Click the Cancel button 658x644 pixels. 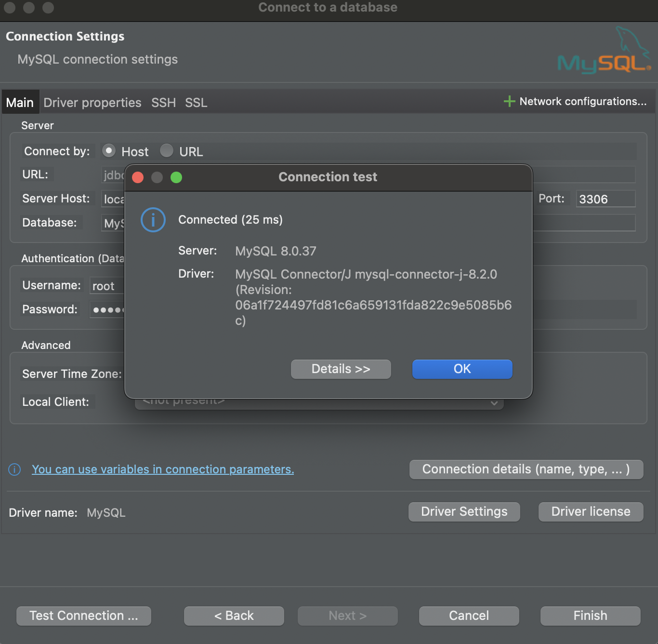(469, 616)
